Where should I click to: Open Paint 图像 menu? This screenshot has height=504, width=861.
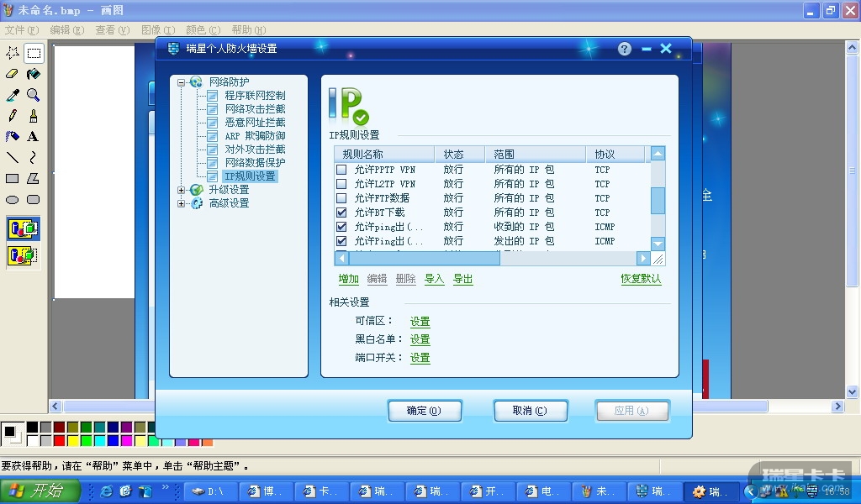click(158, 29)
